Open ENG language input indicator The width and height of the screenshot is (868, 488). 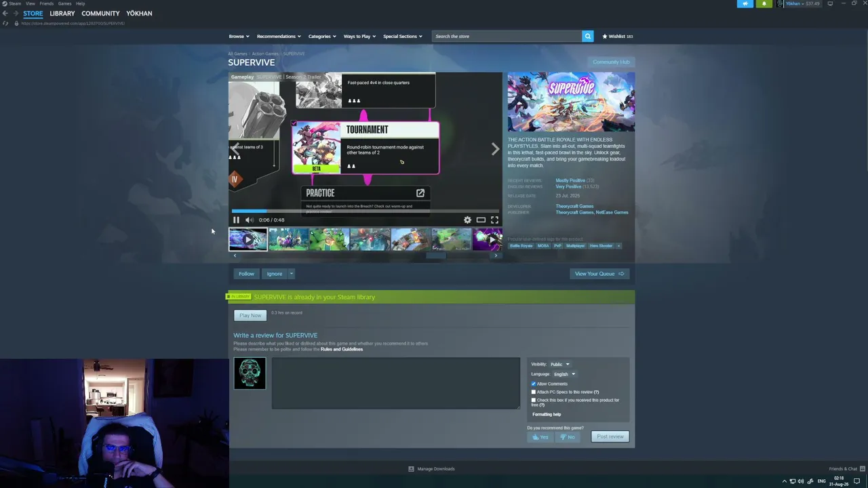click(822, 481)
